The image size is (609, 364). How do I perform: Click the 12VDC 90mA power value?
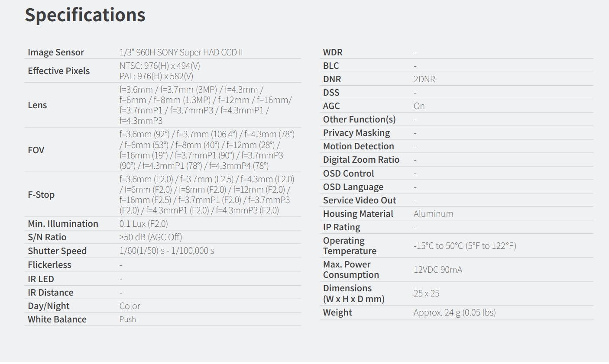437,270
